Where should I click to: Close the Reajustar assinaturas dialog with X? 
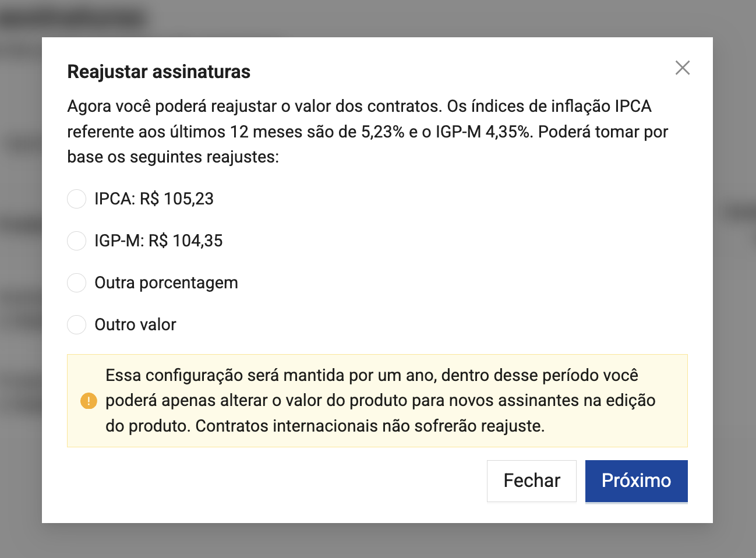tap(682, 68)
